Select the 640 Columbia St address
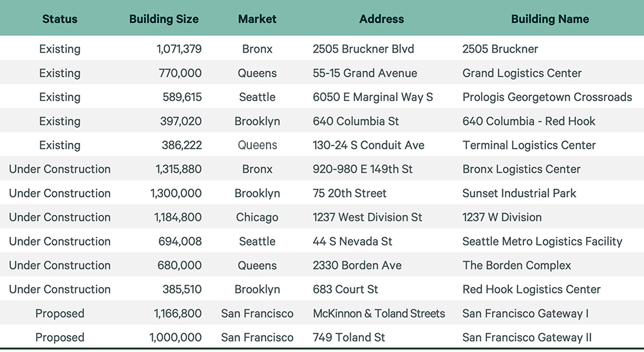This screenshot has width=644, height=352. pos(356,121)
